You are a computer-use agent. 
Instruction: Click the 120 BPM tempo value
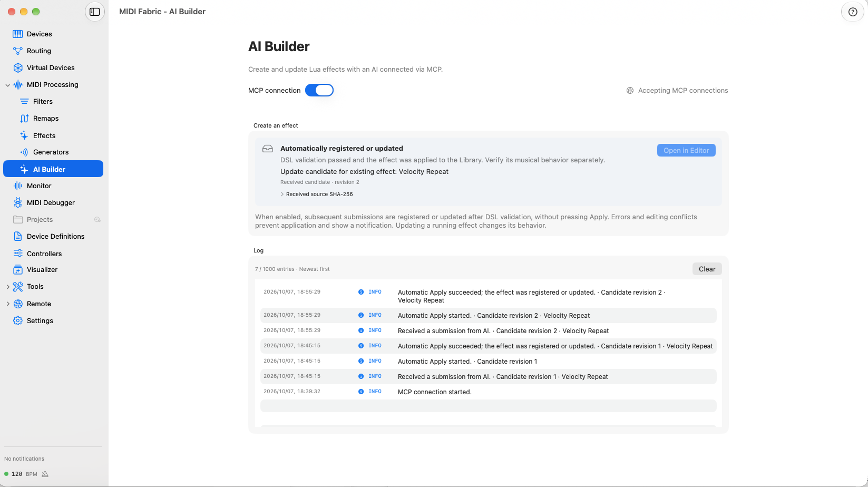[x=17, y=474]
